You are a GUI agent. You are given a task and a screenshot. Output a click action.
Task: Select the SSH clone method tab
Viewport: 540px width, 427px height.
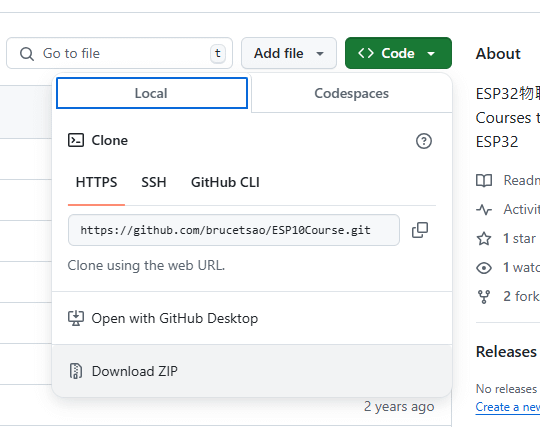tap(154, 182)
